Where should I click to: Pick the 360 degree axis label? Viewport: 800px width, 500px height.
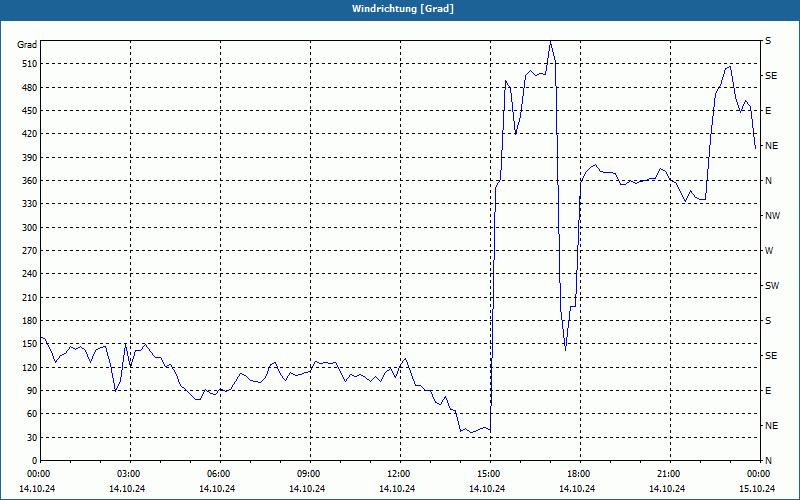click(30, 181)
